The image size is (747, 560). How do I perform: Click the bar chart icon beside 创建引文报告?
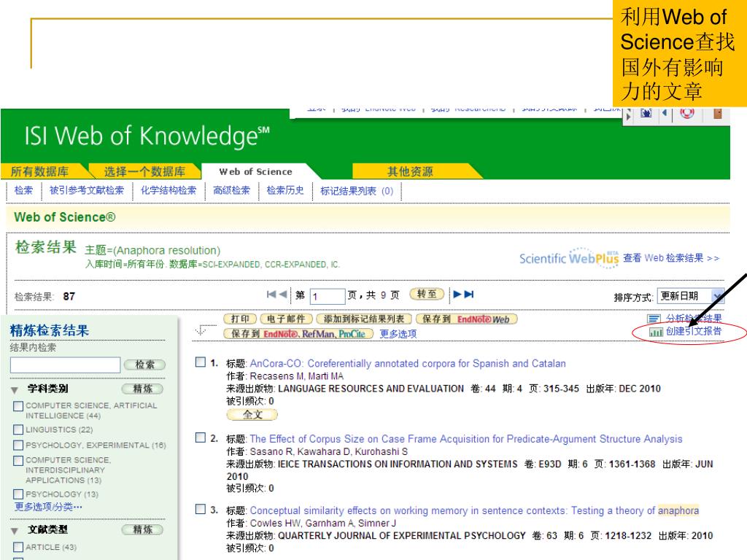click(656, 332)
